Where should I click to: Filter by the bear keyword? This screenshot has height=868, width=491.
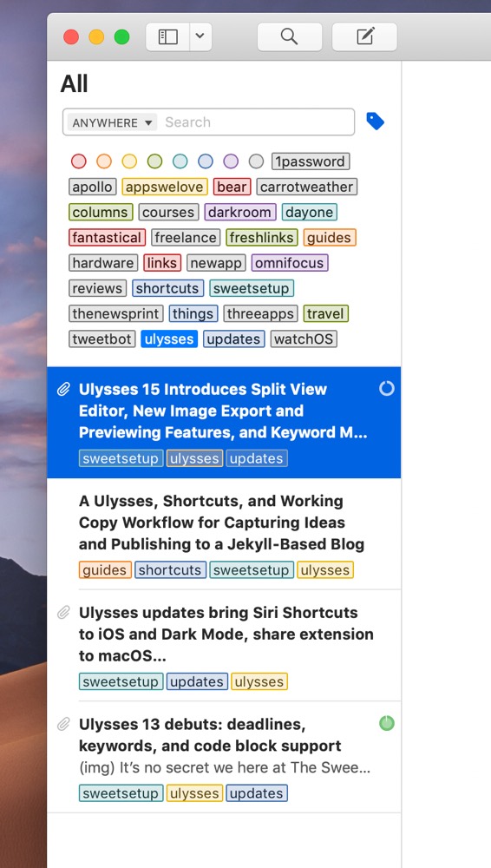click(232, 187)
